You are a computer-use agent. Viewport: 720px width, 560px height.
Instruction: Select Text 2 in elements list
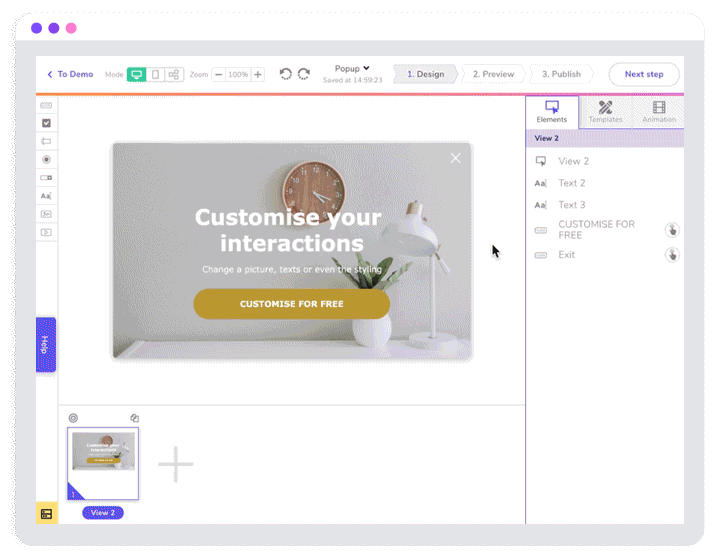tap(604, 183)
